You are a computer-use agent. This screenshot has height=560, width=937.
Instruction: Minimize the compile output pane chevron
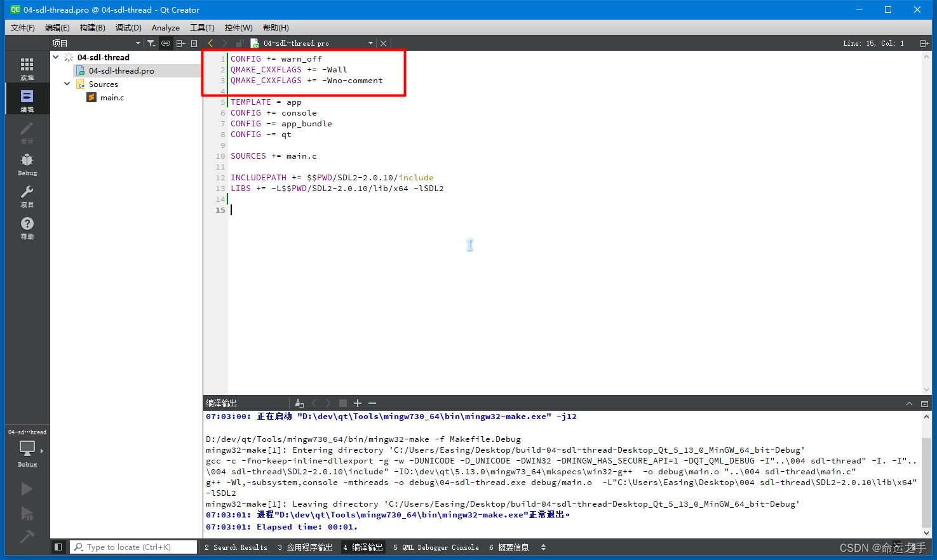point(909,403)
